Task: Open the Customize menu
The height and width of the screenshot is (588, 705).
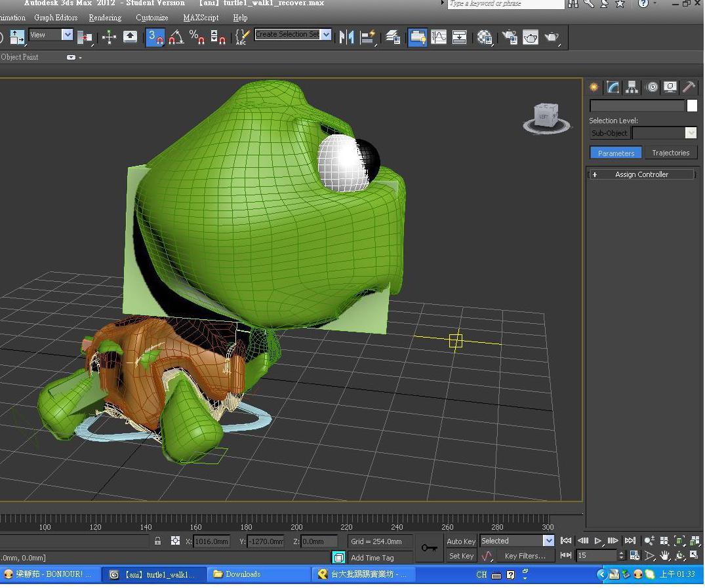Action: click(152, 18)
